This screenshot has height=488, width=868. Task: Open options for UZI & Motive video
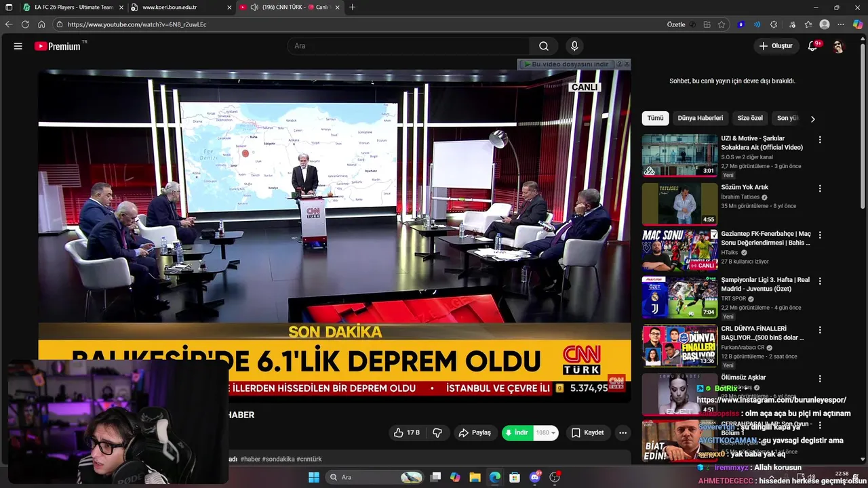(820, 140)
